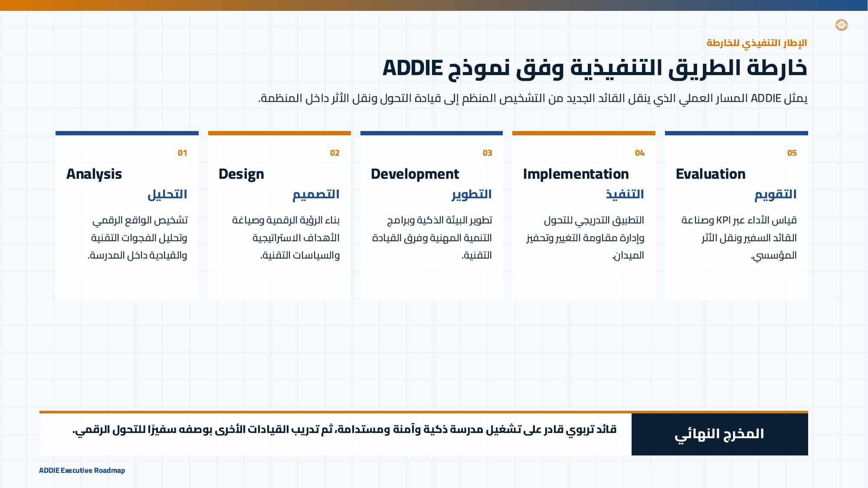Click the Design heading
The image size is (868, 488).
pyautogui.click(x=241, y=174)
